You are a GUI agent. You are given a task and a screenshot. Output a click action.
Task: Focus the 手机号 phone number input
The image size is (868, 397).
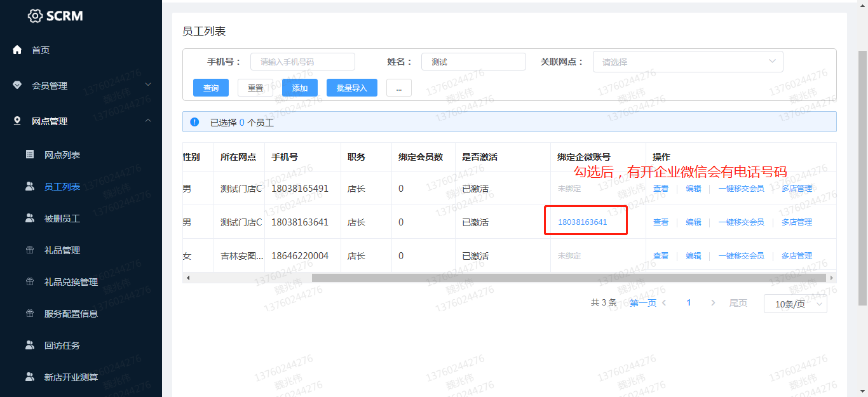coord(302,62)
